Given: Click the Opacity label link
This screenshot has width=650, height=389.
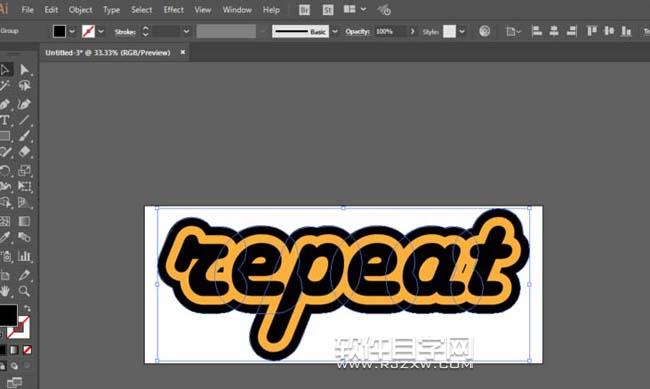Looking at the screenshot, I should click(357, 32).
